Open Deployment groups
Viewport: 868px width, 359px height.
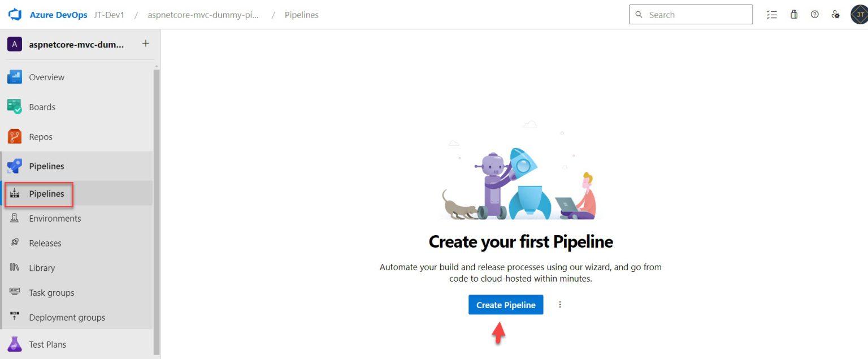67,317
